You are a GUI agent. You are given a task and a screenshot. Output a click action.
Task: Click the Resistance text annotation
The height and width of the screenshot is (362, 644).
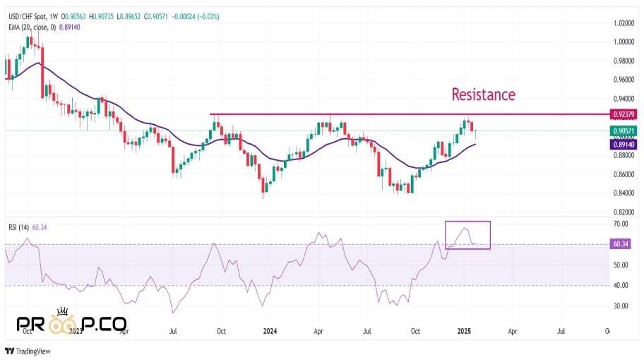tap(484, 95)
